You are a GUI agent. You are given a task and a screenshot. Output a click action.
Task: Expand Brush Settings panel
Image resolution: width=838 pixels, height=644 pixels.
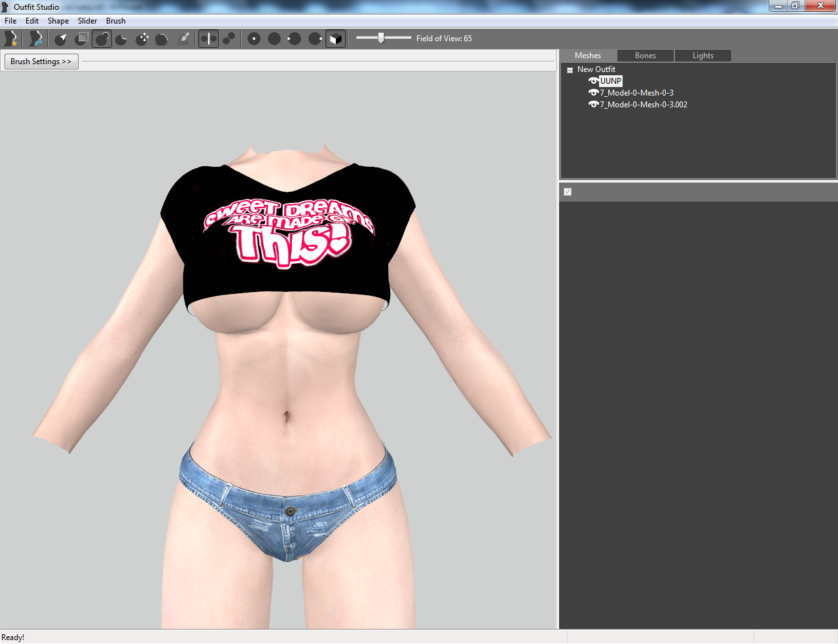coord(41,62)
